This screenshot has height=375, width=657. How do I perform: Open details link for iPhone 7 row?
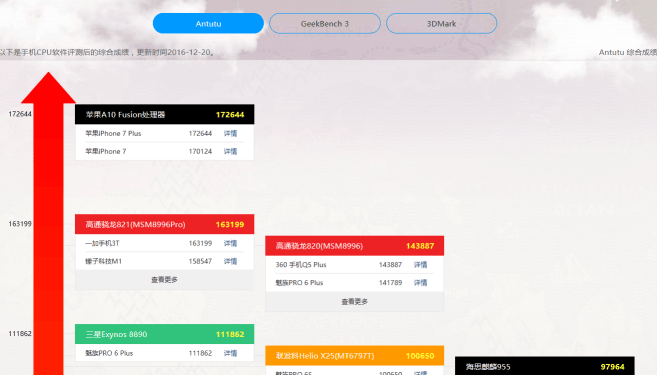tap(230, 151)
